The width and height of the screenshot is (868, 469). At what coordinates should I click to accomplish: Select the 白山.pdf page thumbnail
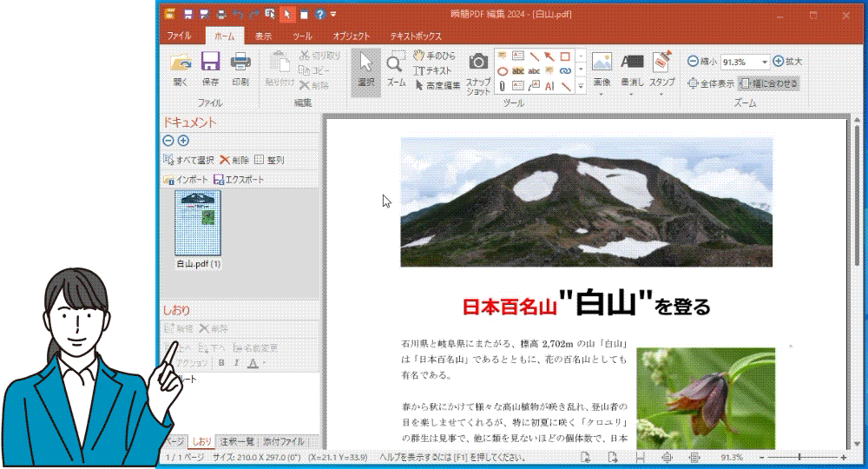coord(198,223)
